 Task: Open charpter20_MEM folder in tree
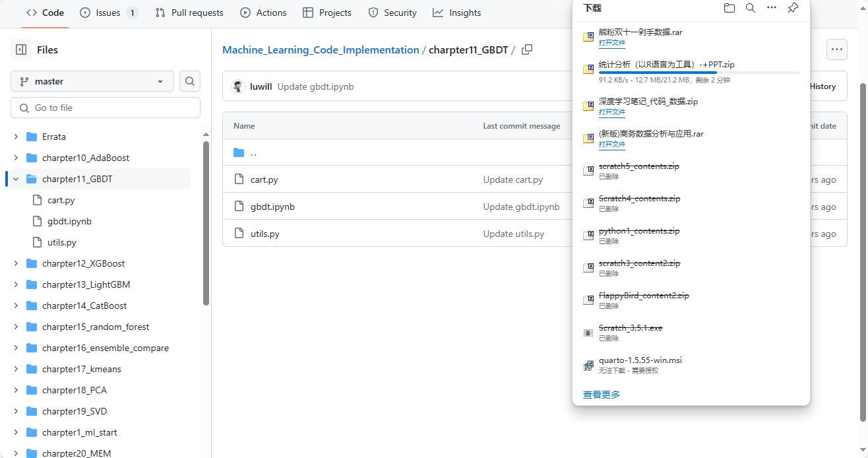77,453
